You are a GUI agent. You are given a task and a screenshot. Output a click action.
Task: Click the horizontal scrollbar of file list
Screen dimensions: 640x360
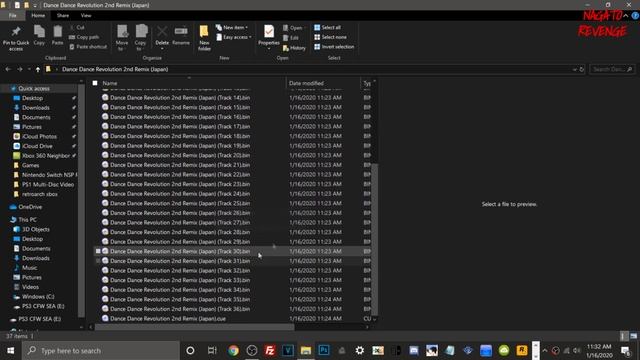coord(194,327)
